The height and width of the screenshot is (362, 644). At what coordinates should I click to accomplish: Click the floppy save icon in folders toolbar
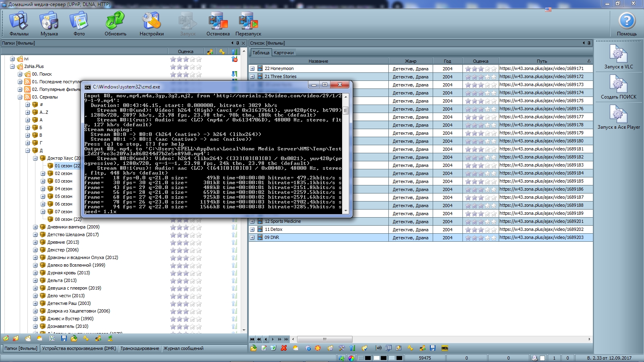click(64, 339)
